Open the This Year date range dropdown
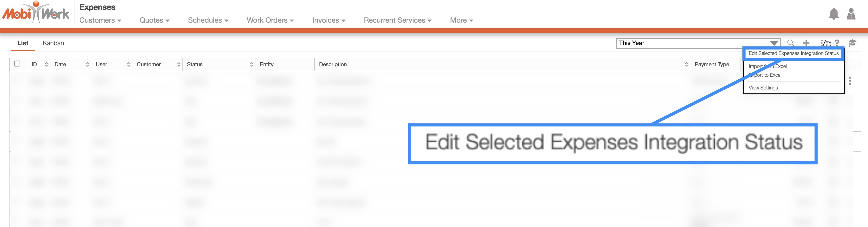Image resolution: width=868 pixels, height=227 pixels. (698, 43)
